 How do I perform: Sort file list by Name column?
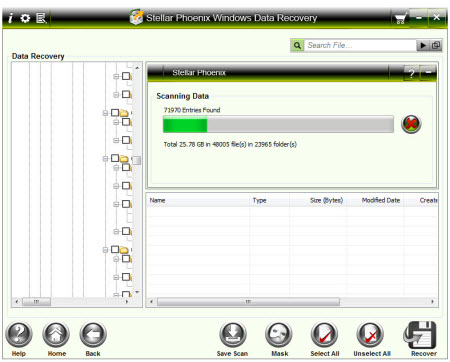click(157, 200)
